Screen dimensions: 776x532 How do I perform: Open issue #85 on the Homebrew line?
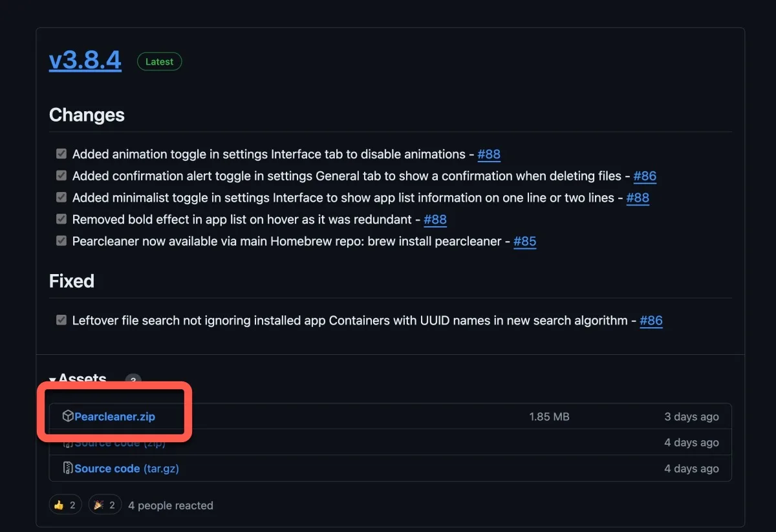524,241
